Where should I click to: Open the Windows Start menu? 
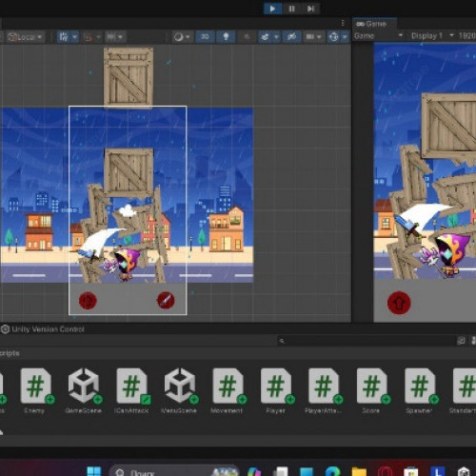94,471
